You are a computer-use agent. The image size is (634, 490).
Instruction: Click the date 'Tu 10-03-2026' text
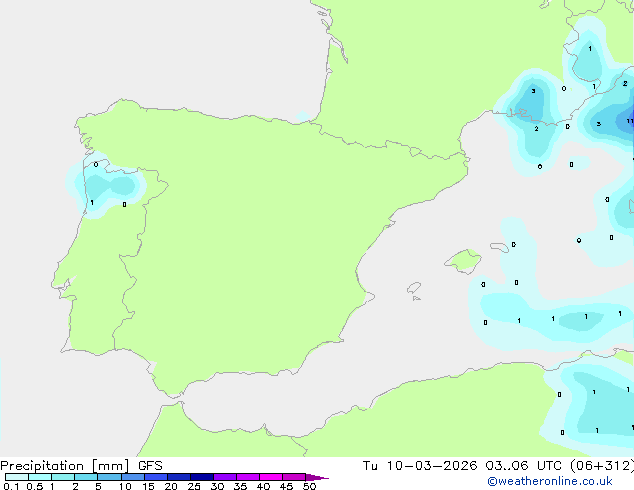pyautogui.click(x=420, y=466)
